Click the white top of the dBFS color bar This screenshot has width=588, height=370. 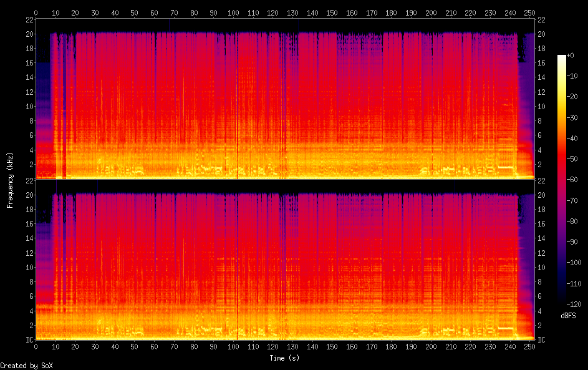(x=562, y=57)
